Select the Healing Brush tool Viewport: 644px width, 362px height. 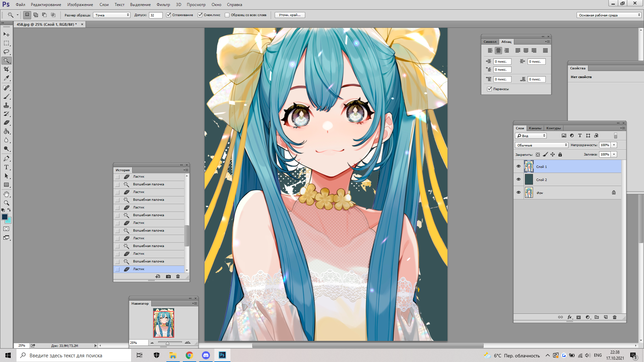tap(6, 88)
